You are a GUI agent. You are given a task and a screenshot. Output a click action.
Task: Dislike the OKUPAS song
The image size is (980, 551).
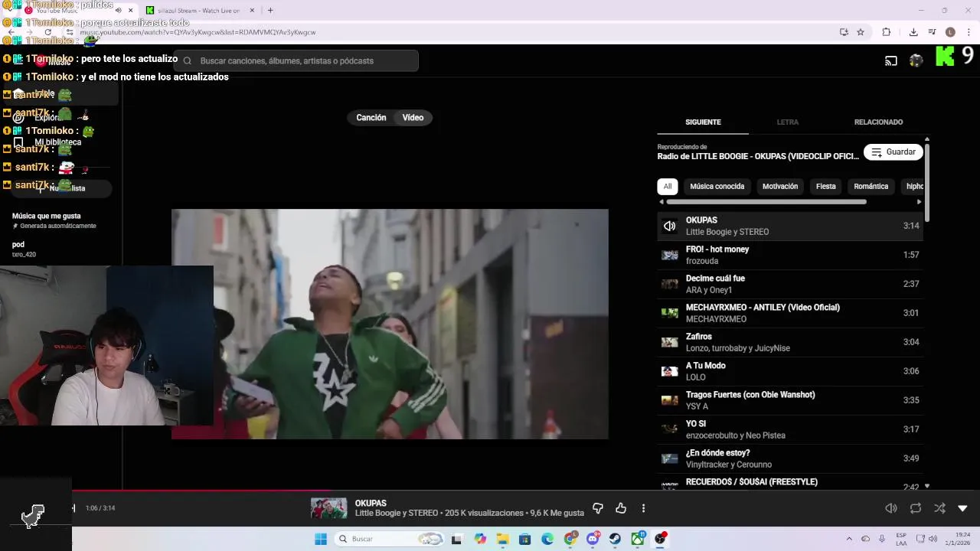[x=598, y=508]
